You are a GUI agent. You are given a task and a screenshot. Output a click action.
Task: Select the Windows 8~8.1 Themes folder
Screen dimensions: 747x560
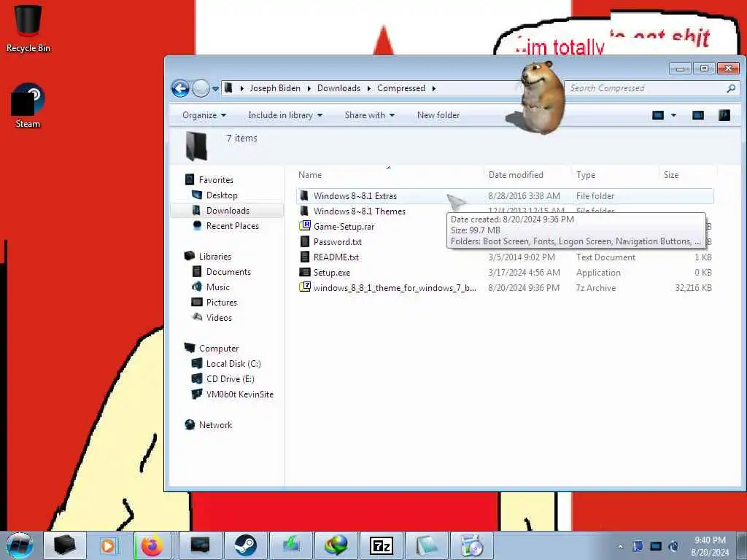[359, 211]
